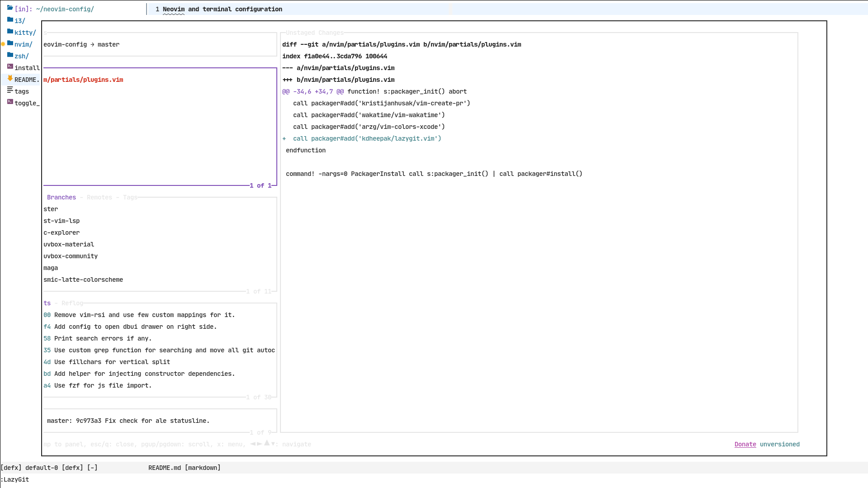Open the i3 folder icon
Viewport: 868px width, 488px height.
pyautogui.click(x=10, y=20)
